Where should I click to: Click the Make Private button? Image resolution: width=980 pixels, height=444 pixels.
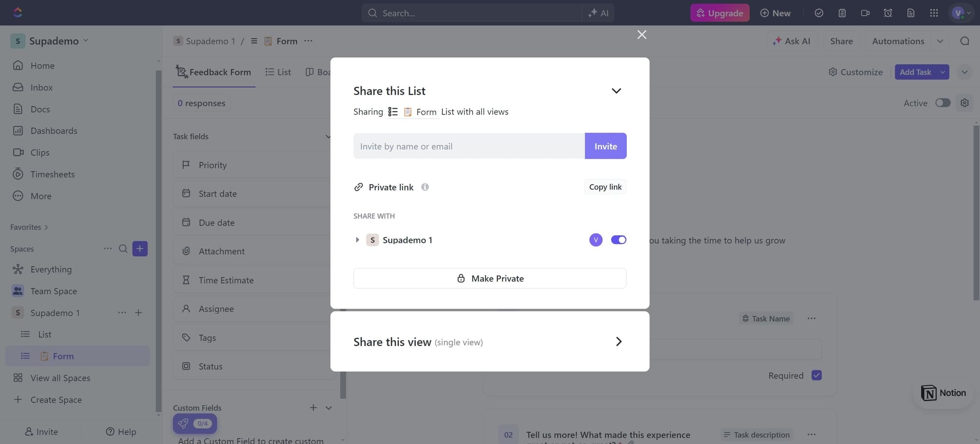(490, 278)
